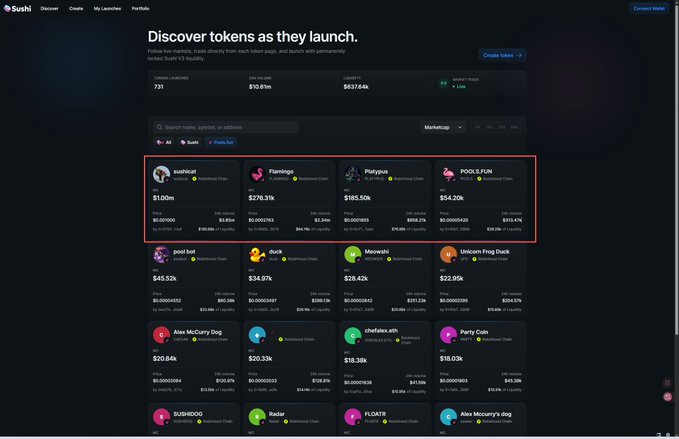Open the Alex Mccurry's dog teal avatar
Image resolution: width=679 pixels, height=439 pixels.
[x=448, y=417]
